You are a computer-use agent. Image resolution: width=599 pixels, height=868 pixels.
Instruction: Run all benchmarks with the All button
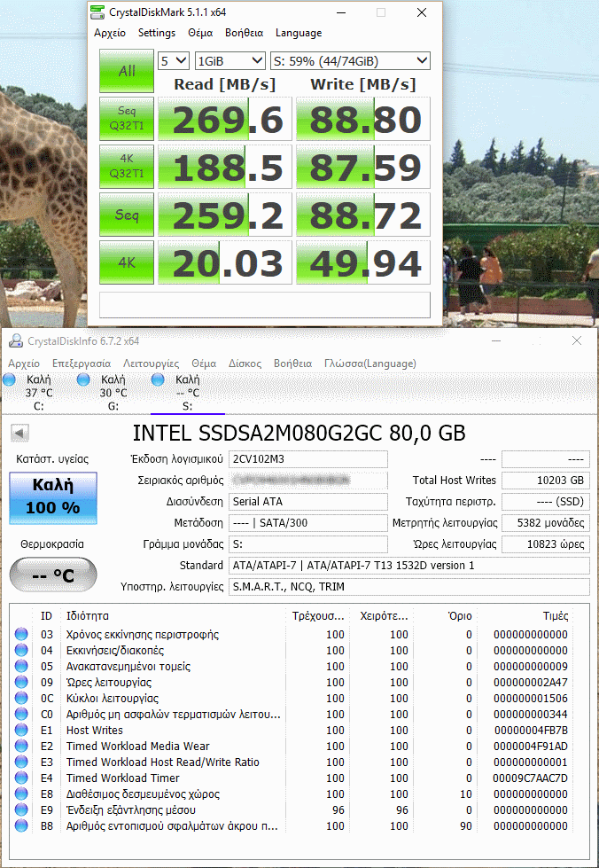[127, 71]
